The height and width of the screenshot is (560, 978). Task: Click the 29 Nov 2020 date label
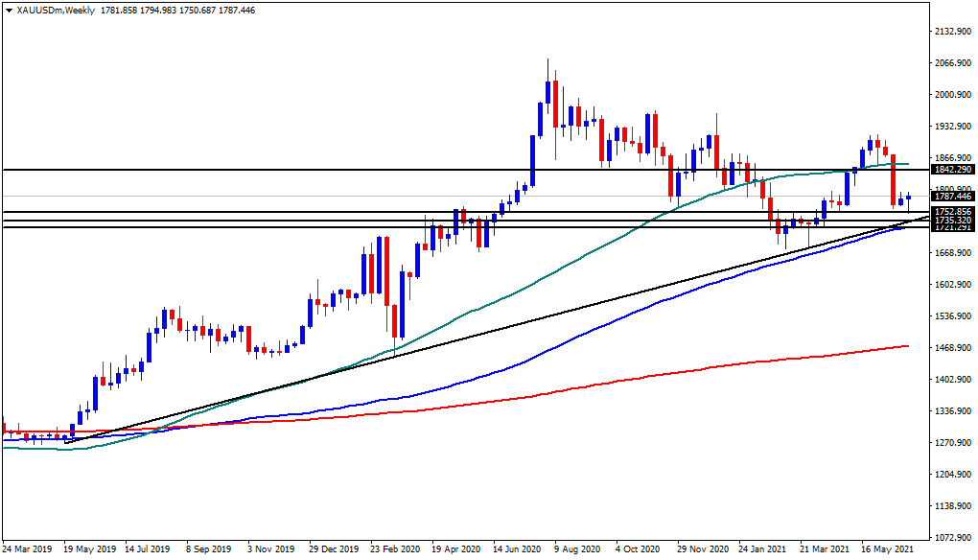703,549
